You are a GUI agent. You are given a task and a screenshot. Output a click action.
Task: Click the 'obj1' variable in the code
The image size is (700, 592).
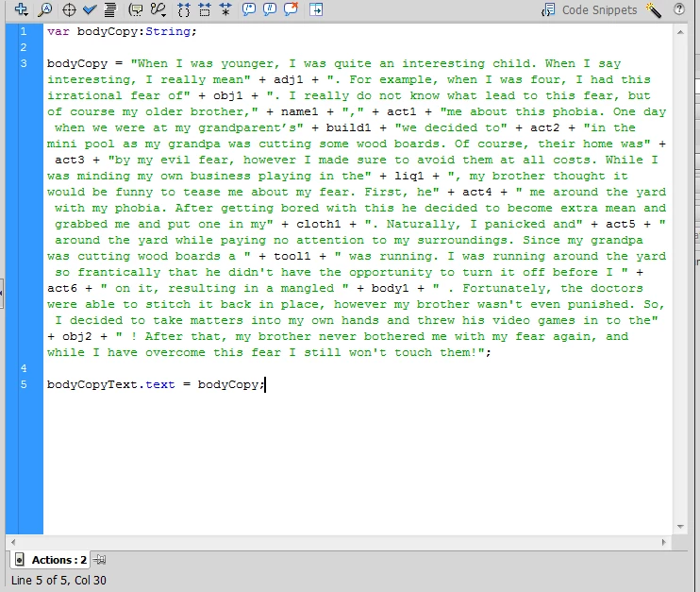click(227, 95)
